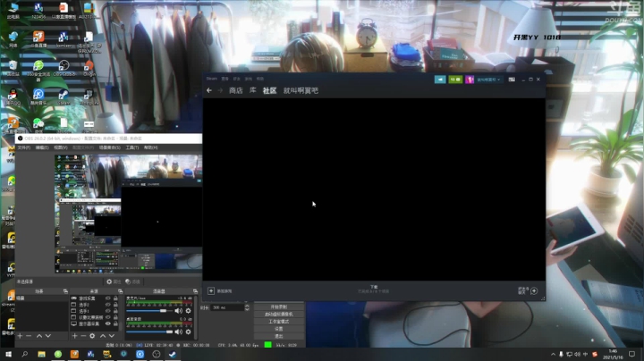Move source down with the sources panel down arrow
644x361 pixels.
point(111,336)
